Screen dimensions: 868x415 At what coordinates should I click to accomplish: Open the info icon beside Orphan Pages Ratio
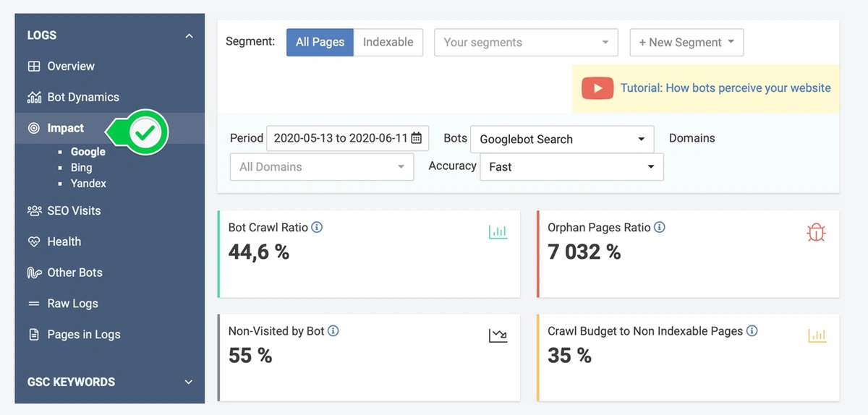point(659,227)
